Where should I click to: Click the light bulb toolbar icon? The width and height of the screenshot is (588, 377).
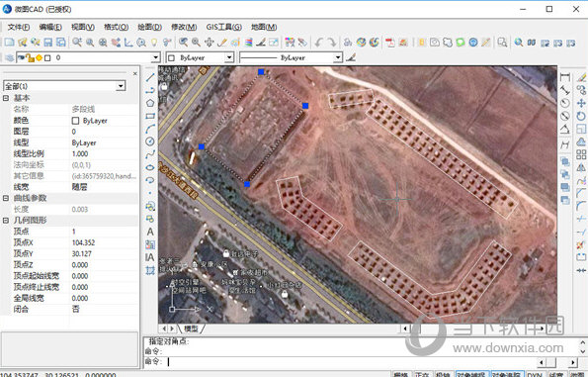pyautogui.click(x=154, y=43)
